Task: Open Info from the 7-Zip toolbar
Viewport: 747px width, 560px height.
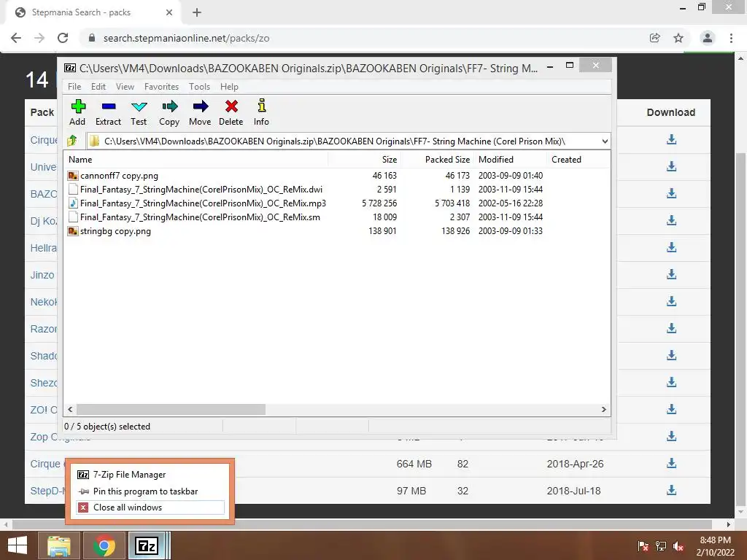Action: [261, 113]
